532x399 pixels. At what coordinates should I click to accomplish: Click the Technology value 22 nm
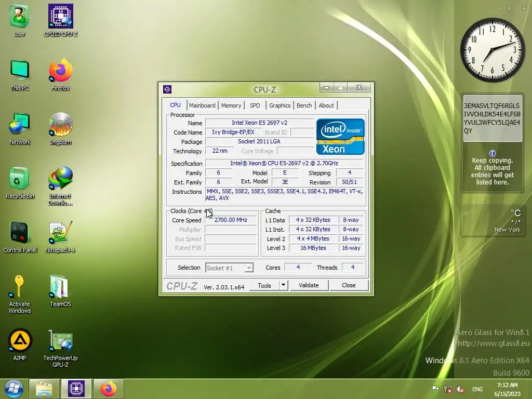[220, 151]
